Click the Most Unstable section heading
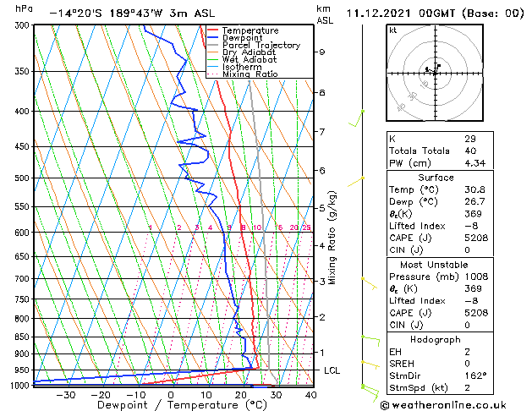The image size is (532, 411). pos(434,265)
